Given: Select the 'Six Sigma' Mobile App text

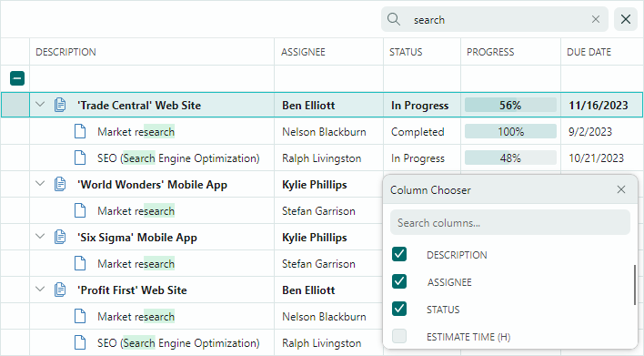Looking at the screenshot, I should (137, 238).
